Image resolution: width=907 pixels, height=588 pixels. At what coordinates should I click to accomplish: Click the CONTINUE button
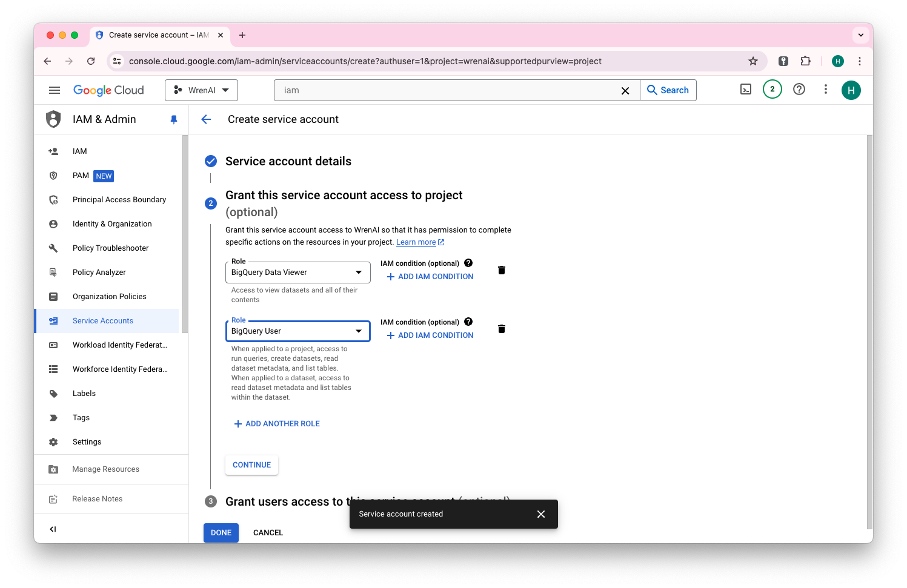point(251,465)
